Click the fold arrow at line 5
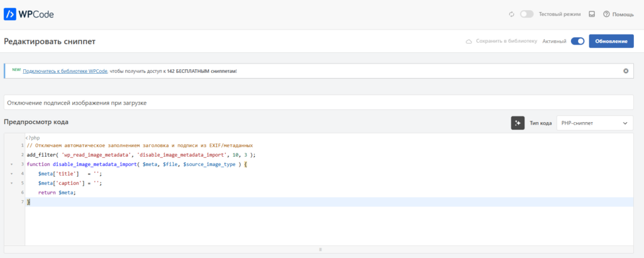This screenshot has width=644, height=258. (x=11, y=183)
